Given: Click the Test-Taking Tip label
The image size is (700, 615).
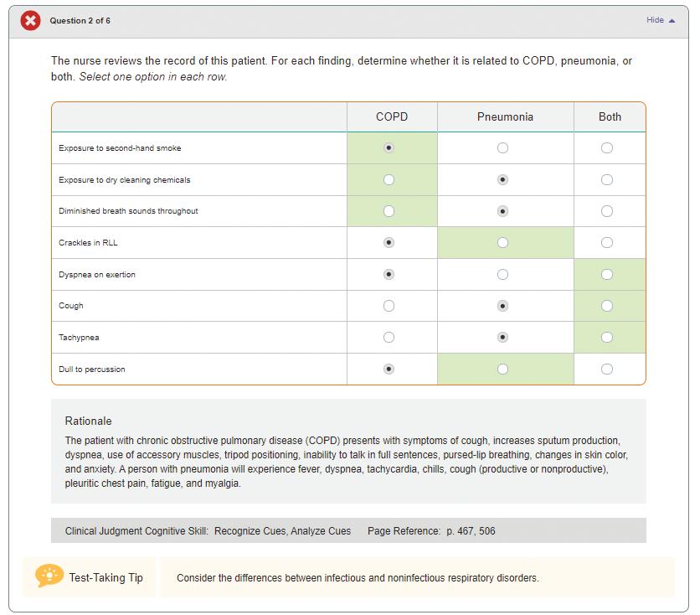Looking at the screenshot, I should point(106,577).
